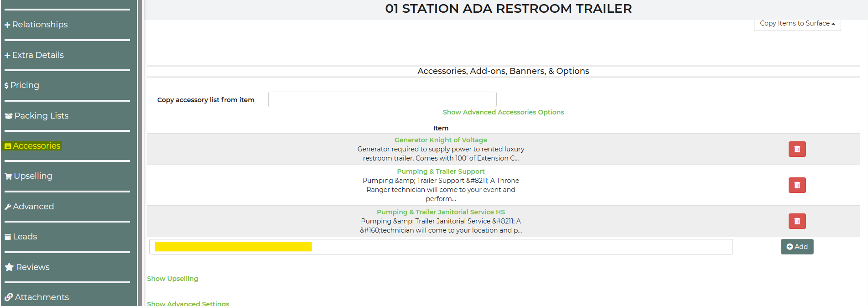Click Show Advanced Accessories Options link
The width and height of the screenshot is (868, 306).
503,112
